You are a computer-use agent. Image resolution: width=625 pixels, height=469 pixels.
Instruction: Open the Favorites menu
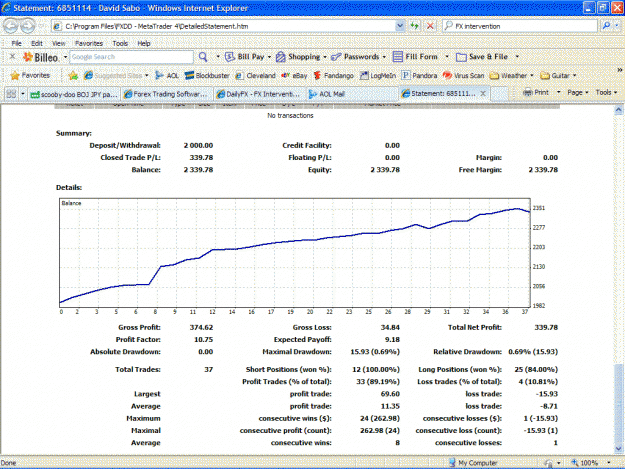click(89, 43)
